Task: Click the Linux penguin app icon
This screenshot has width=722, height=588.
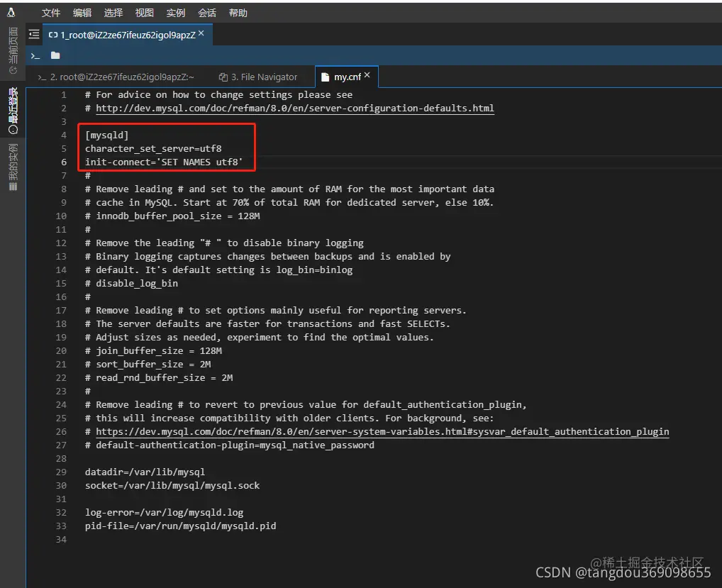Action: click(x=11, y=13)
